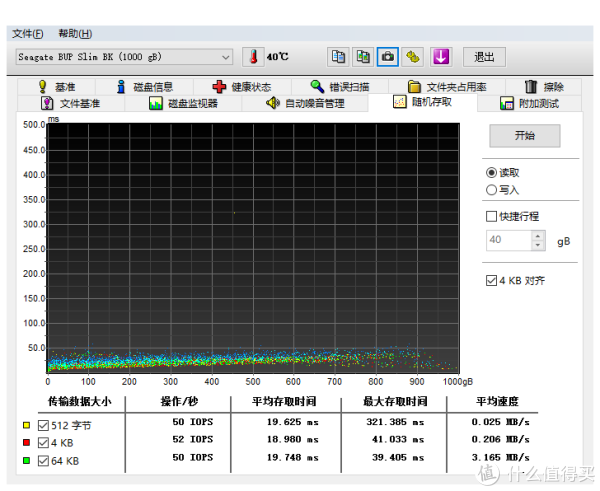
Task: Click the red 4 KB color swatch
Action: coord(26,442)
